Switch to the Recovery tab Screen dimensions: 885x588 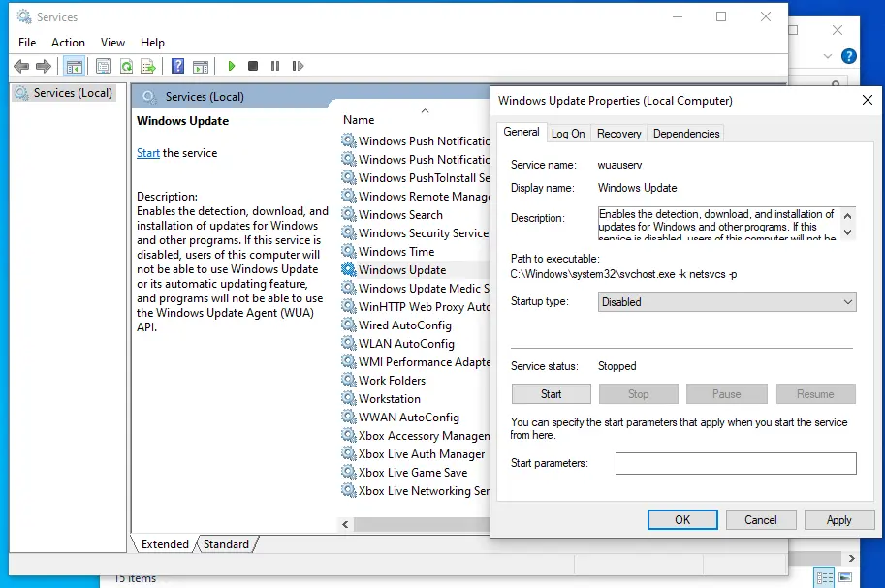coord(618,134)
